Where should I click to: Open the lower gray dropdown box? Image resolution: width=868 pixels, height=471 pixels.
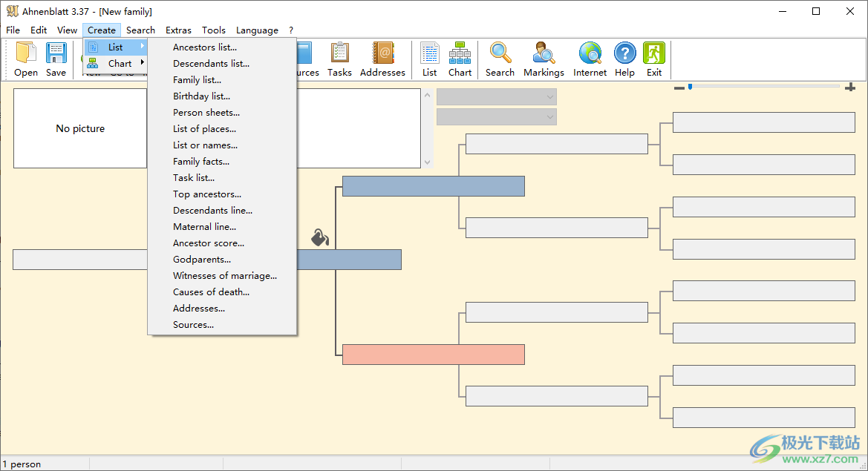497,116
